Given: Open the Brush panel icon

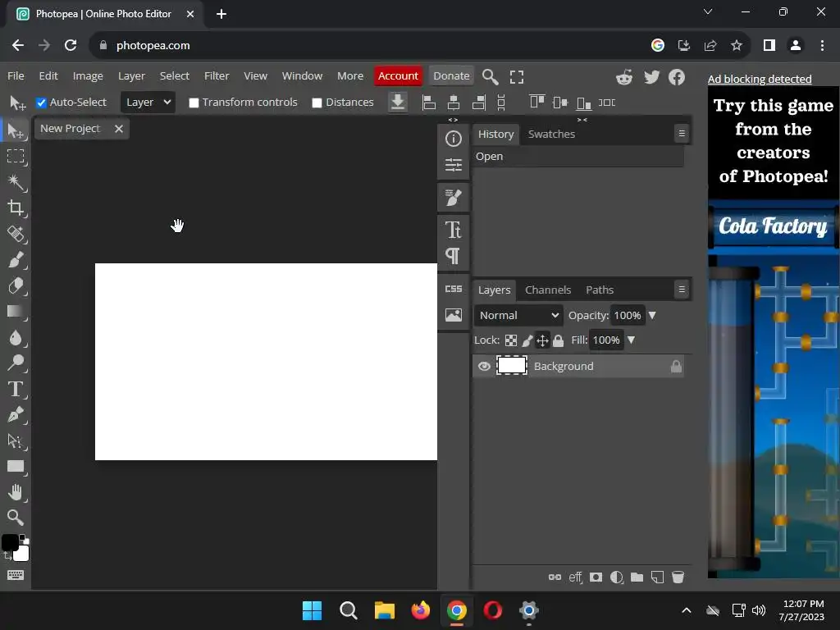Looking at the screenshot, I should tap(453, 198).
